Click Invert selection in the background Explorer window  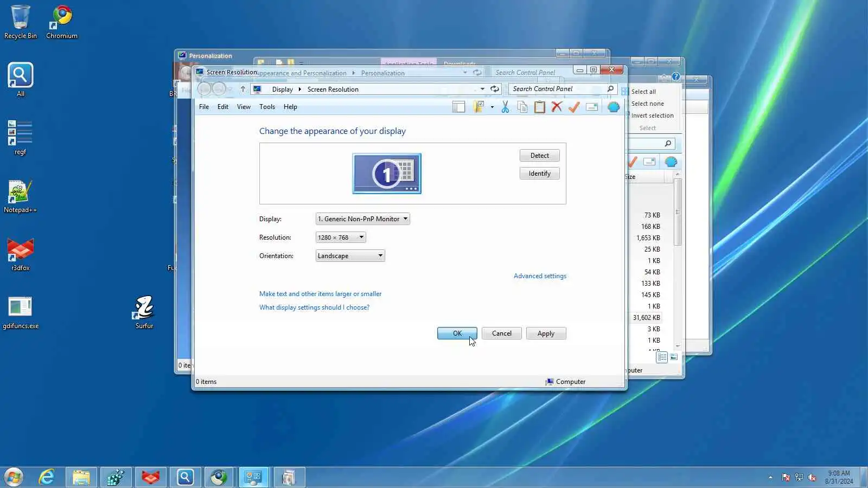pos(652,115)
